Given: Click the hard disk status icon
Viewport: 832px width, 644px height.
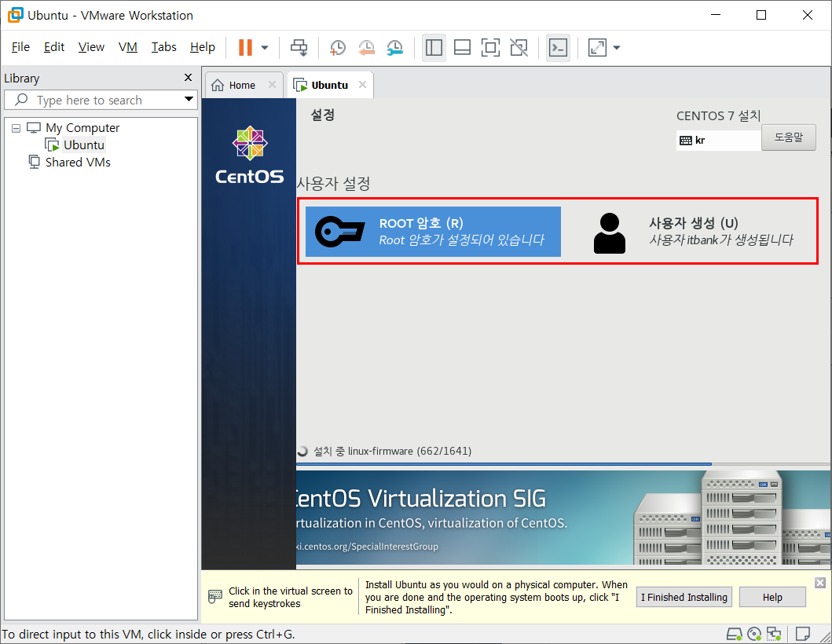Looking at the screenshot, I should coord(735,634).
